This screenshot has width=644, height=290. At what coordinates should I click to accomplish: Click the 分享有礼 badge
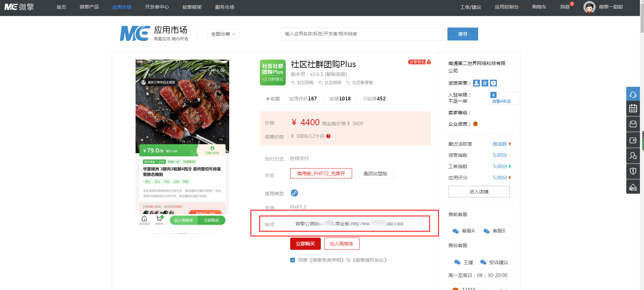point(420,62)
